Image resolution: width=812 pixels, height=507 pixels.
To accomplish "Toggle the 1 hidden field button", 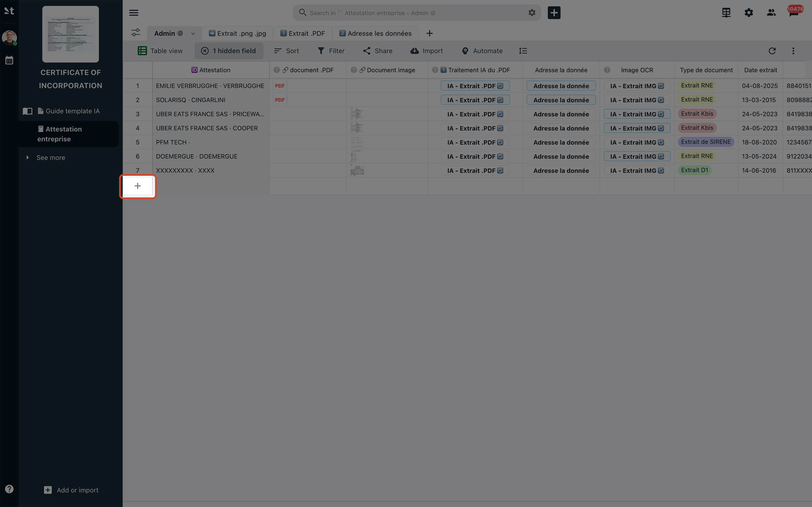I will click(x=229, y=51).
